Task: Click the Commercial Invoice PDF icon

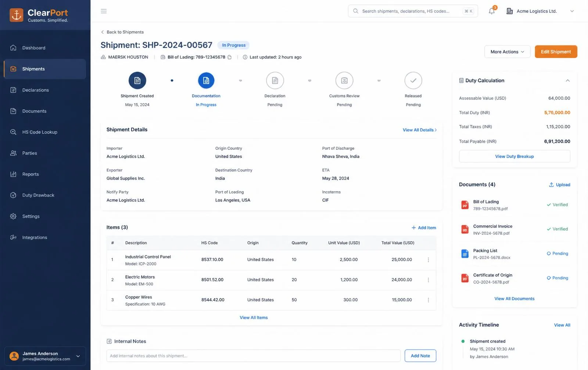Action: click(x=465, y=229)
